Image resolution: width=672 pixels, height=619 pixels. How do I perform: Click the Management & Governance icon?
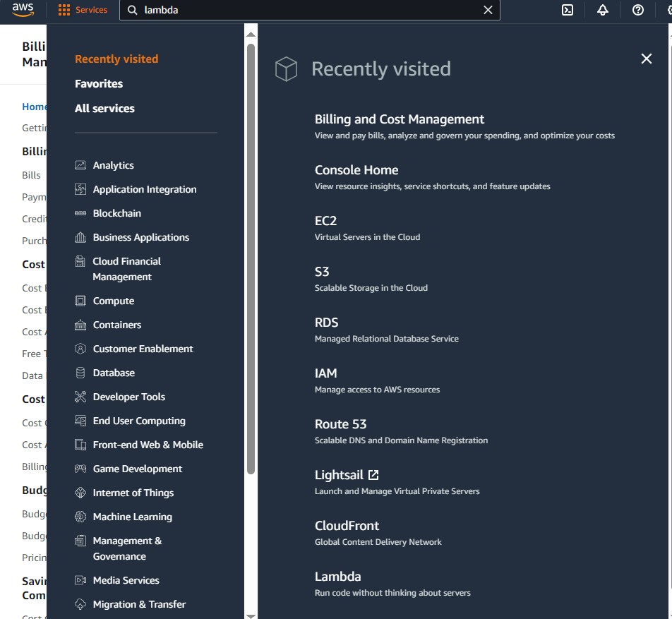click(80, 541)
